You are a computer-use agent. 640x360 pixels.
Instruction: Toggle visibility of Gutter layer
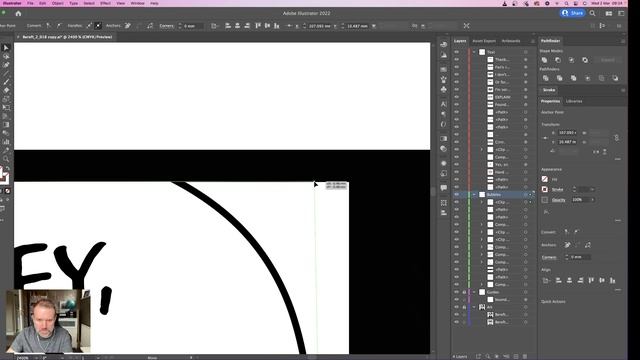456,292
